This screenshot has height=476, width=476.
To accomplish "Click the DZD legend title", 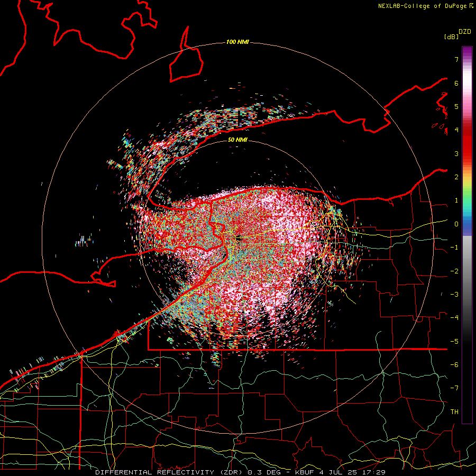I will [x=465, y=32].
